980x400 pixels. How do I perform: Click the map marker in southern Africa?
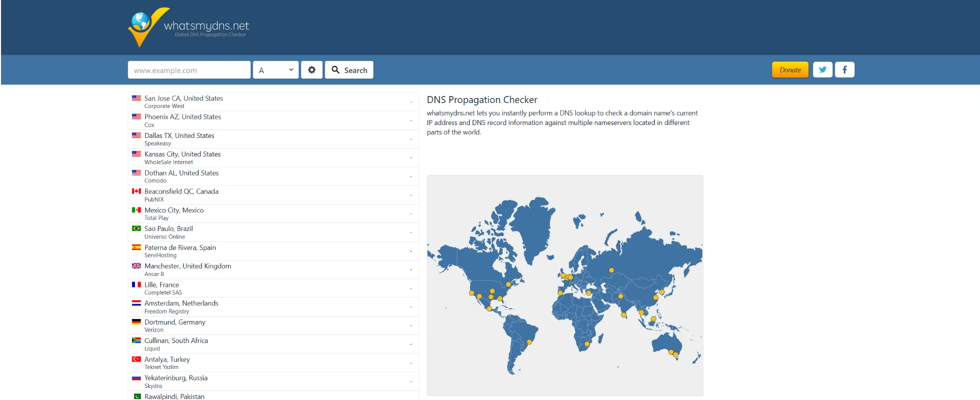click(x=587, y=344)
